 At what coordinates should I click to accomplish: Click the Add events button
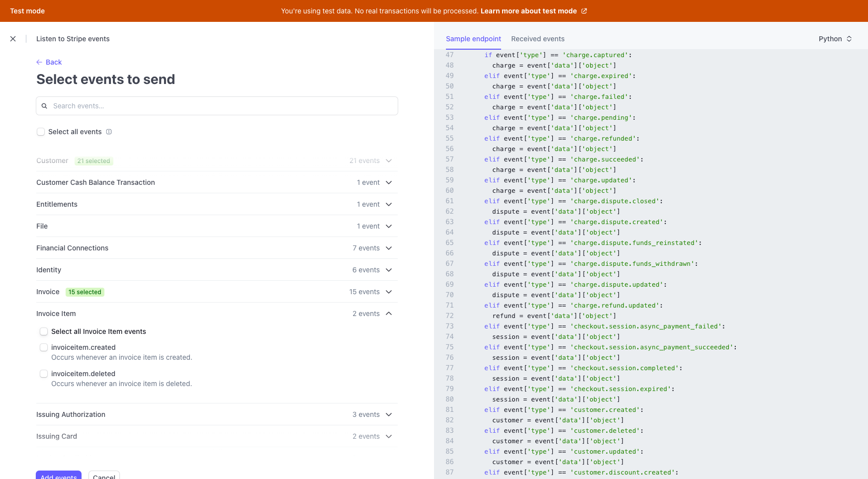[59, 475]
